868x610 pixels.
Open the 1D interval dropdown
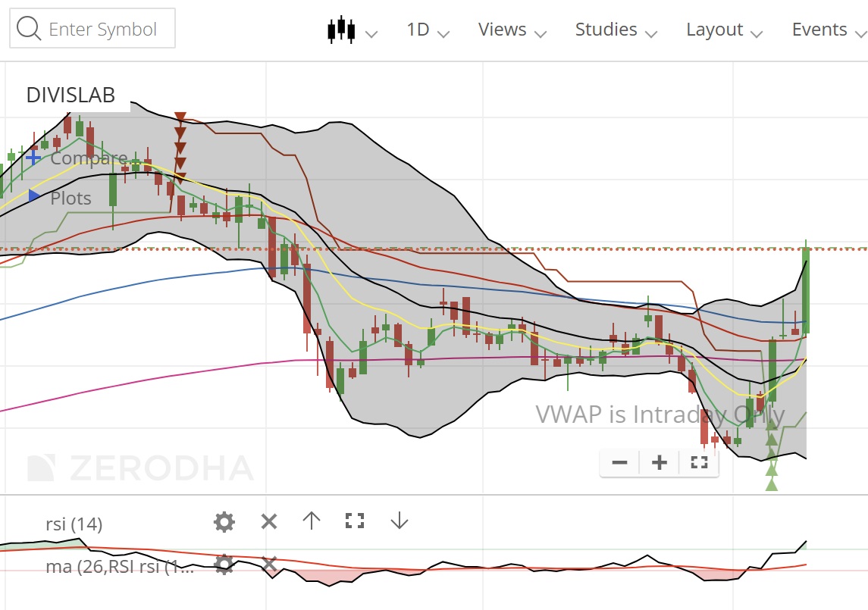pos(428,30)
